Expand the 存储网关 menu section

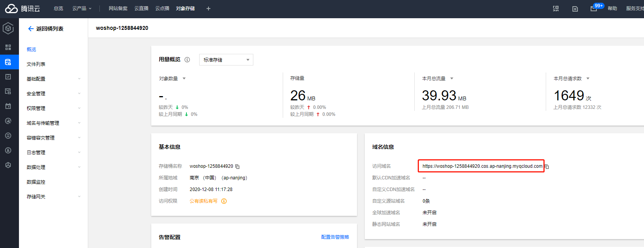pyautogui.click(x=53, y=197)
